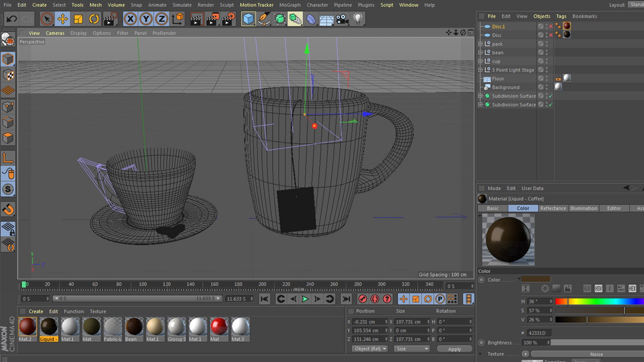Click the Hue slider bar
Screen dimensions: 644x362
(x=599, y=301)
